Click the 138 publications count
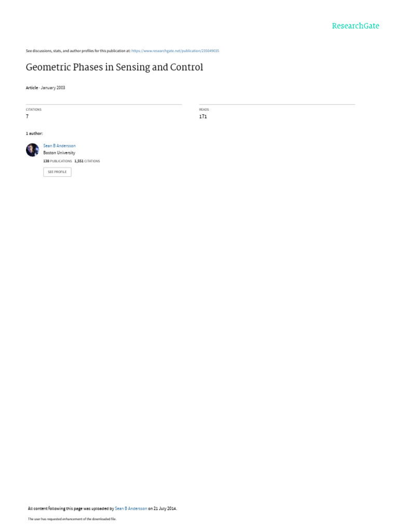 point(57,161)
